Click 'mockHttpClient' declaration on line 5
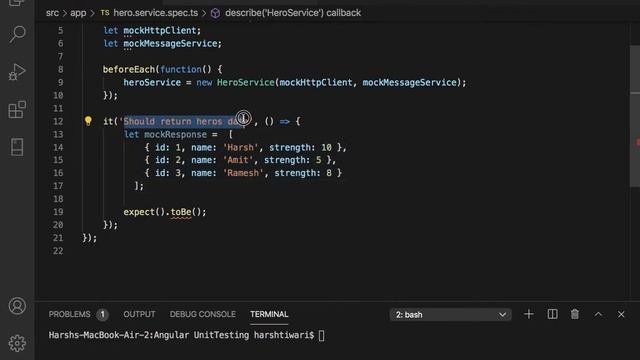The image size is (640, 360). [x=160, y=31]
